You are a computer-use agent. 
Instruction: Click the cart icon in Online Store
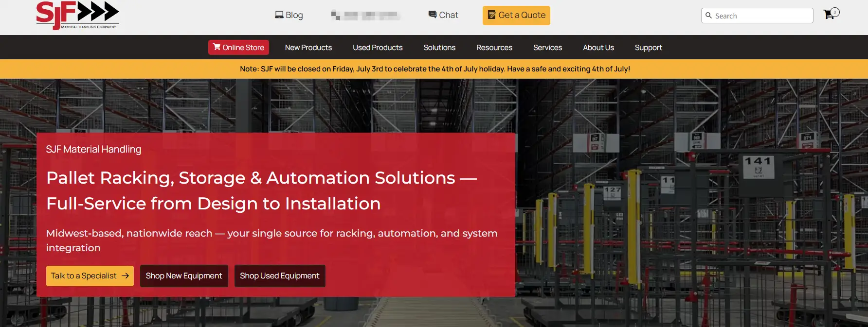[217, 47]
